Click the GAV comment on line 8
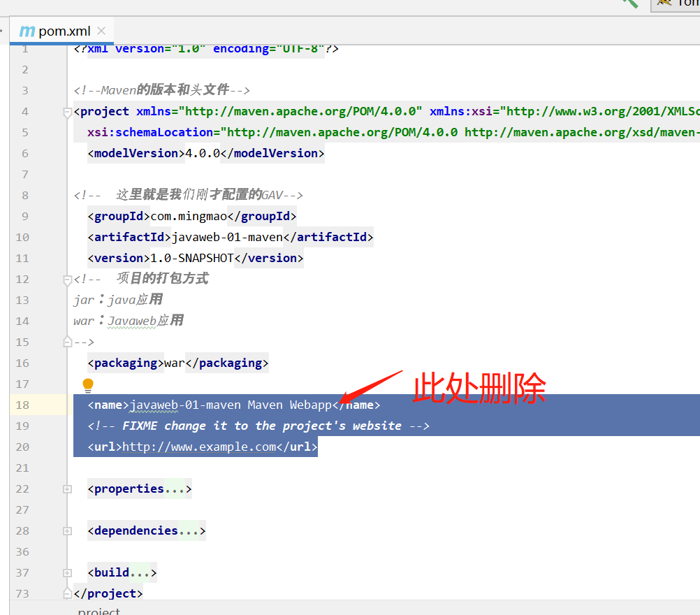 pos(189,195)
